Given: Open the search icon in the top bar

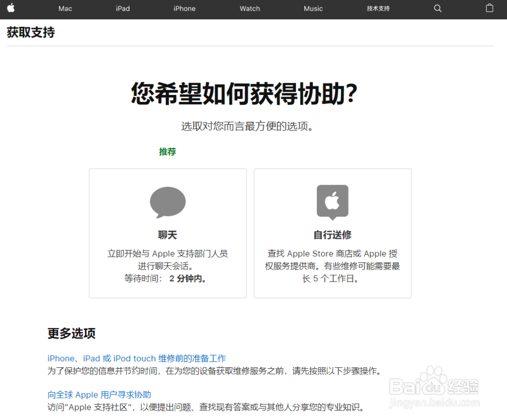Looking at the screenshot, I should point(437,9).
